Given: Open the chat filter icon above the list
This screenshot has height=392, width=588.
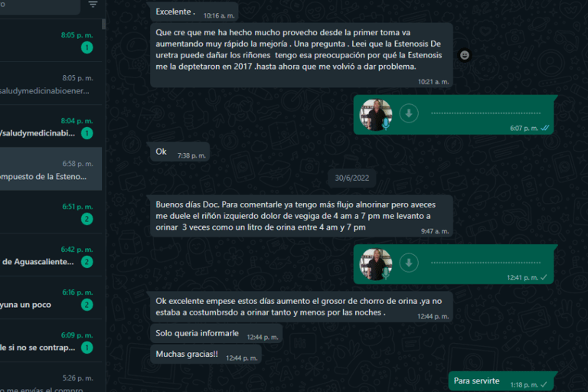Looking at the screenshot, I should click(93, 4).
